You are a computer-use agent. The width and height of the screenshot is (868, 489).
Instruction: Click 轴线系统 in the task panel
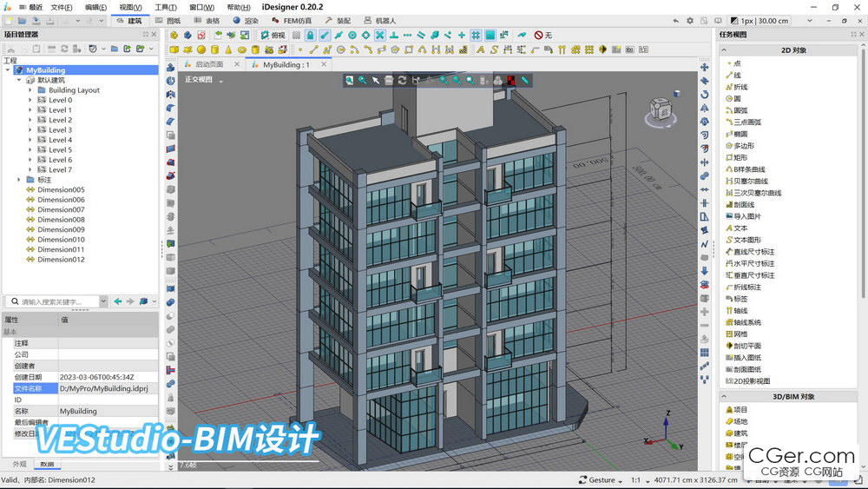746,322
